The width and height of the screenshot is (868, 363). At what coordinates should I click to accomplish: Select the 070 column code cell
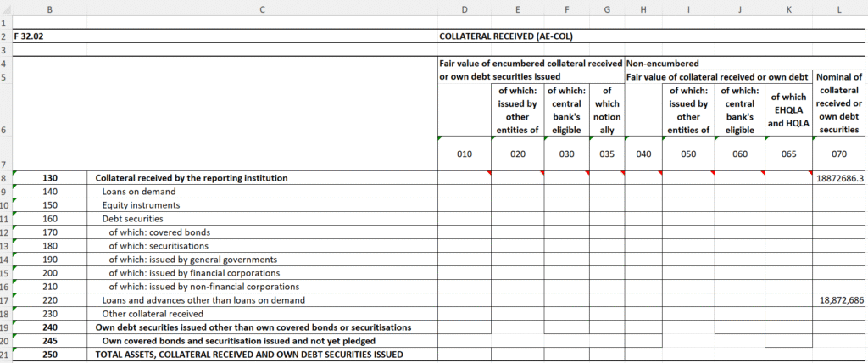click(x=838, y=155)
